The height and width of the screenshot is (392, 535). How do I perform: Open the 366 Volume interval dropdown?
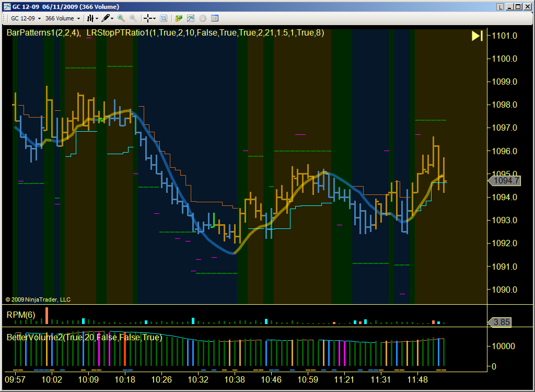63,18
